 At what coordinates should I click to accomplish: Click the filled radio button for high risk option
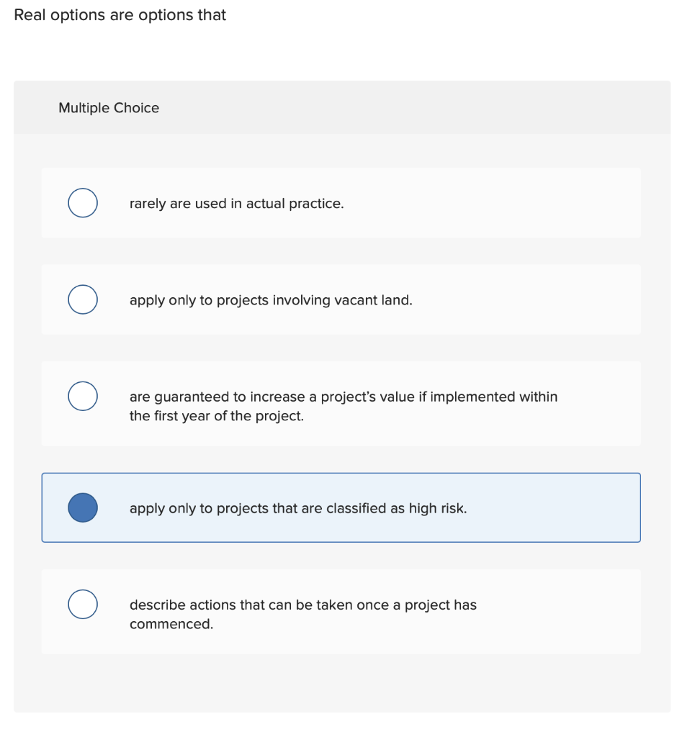click(x=82, y=507)
